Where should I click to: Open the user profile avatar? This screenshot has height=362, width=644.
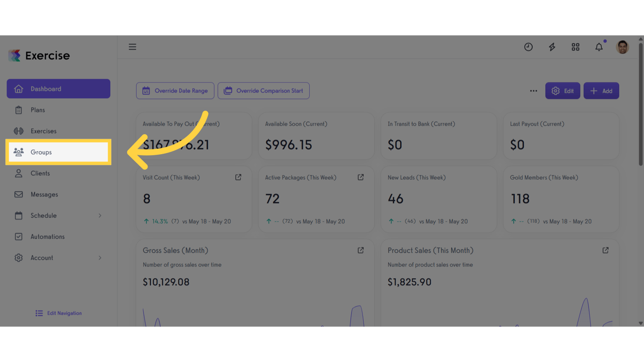pyautogui.click(x=623, y=47)
